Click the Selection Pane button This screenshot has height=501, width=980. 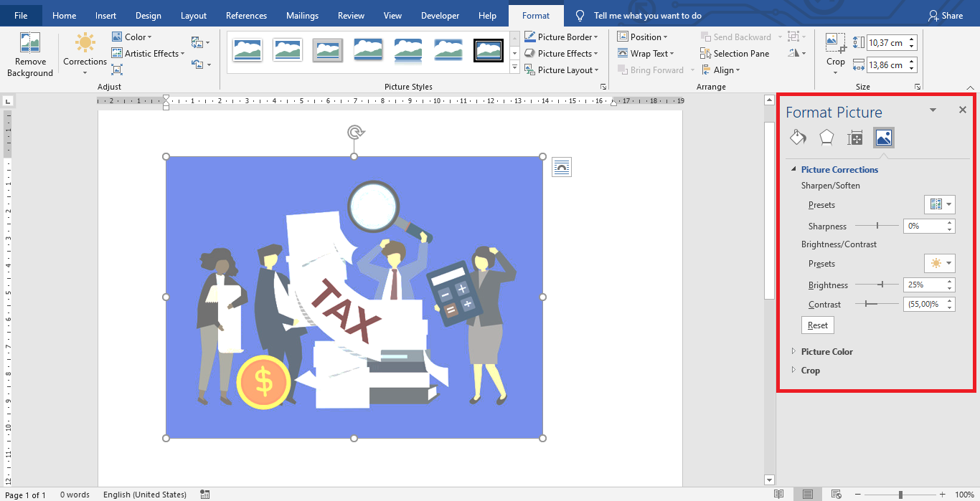pyautogui.click(x=735, y=54)
